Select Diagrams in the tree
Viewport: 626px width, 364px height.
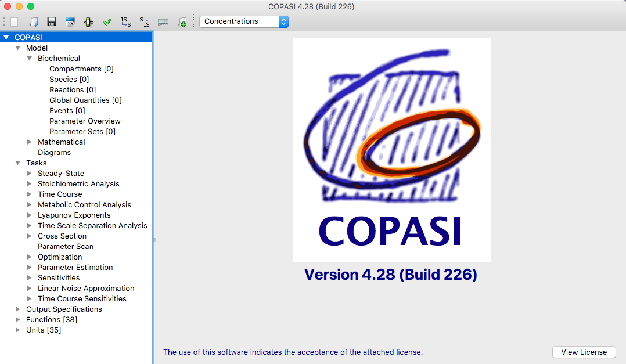55,153
